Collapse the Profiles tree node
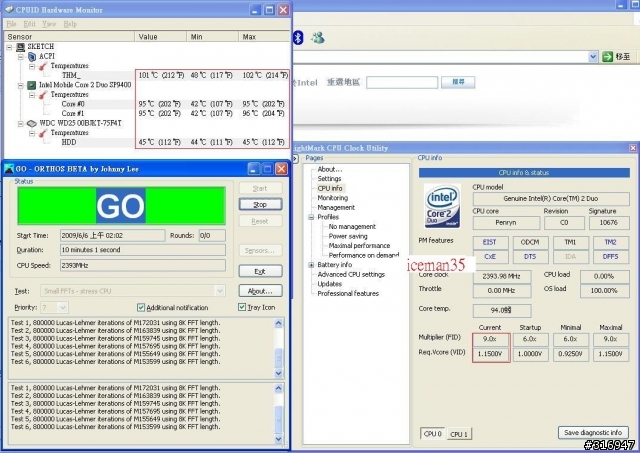Viewport: 640px width, 453px height. click(311, 217)
